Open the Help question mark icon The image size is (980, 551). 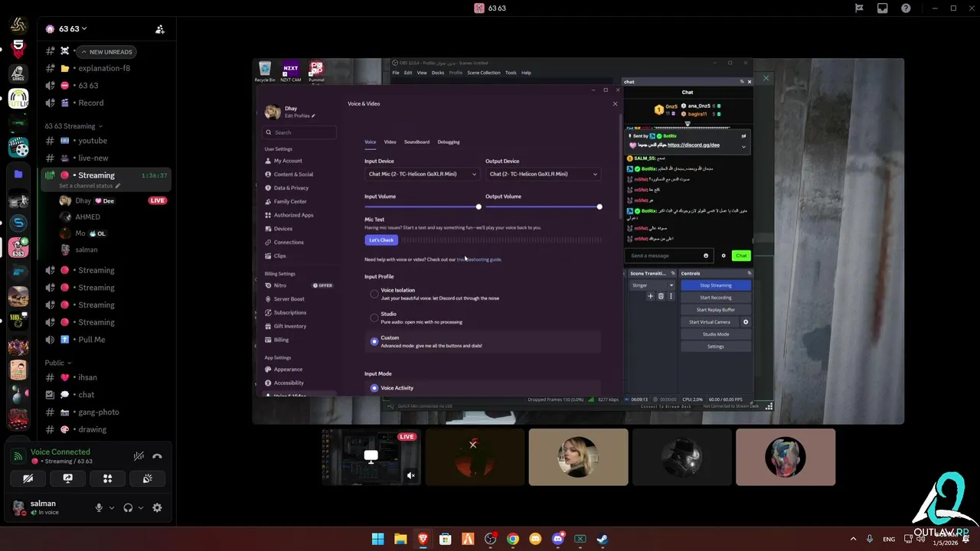pyautogui.click(x=906, y=8)
